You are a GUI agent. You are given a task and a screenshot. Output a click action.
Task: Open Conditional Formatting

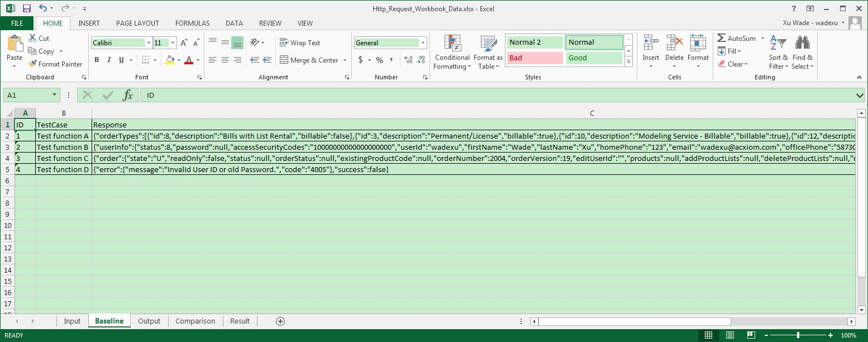point(452,53)
